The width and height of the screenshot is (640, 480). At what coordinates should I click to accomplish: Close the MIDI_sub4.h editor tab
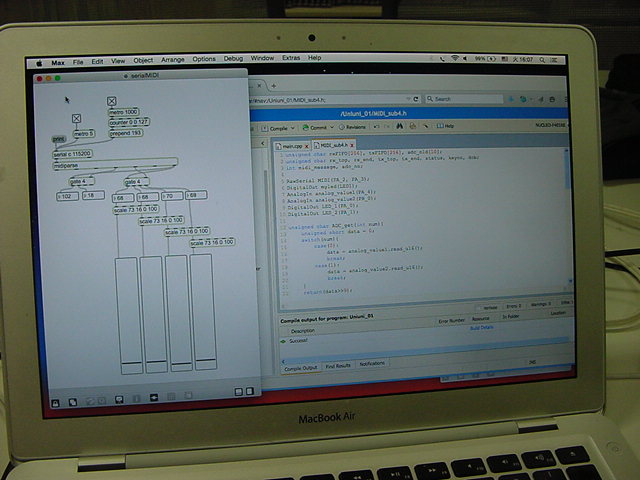pyautogui.click(x=351, y=145)
